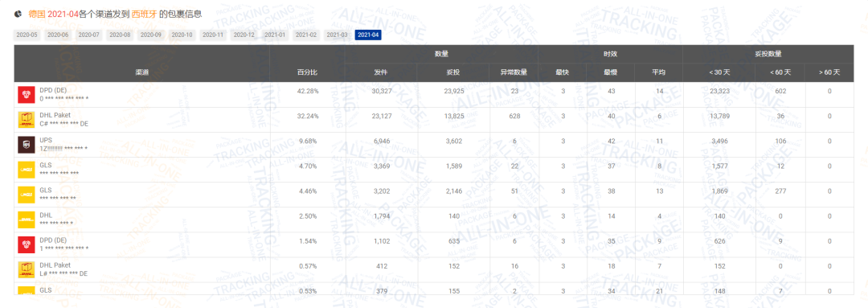The height and width of the screenshot is (308, 868).
Task: Select the 2021-01 month tab
Action: (275, 35)
